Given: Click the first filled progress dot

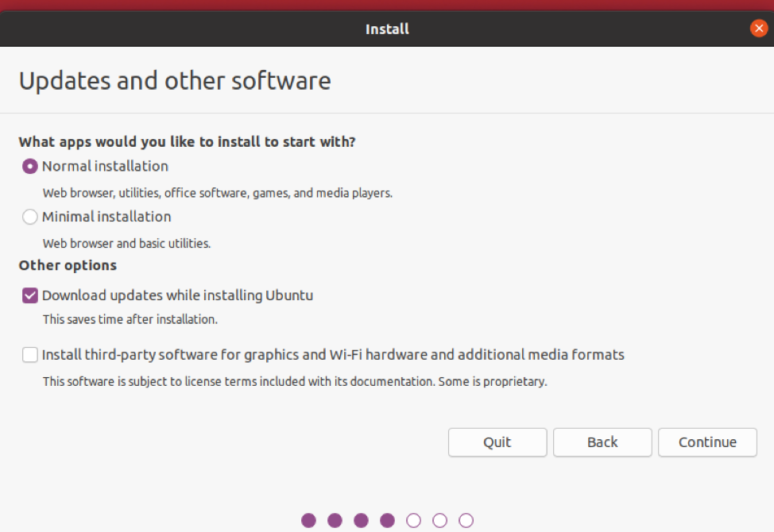Looking at the screenshot, I should pos(309,521).
